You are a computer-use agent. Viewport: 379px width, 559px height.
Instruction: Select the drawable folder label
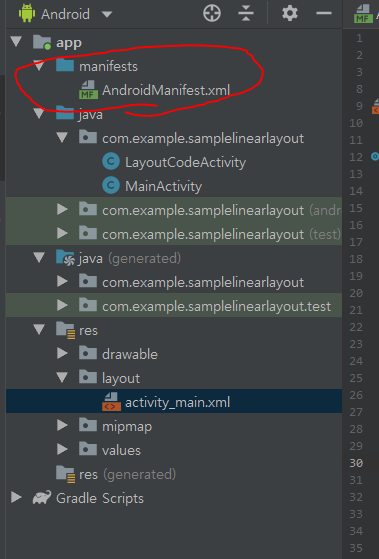[x=129, y=354]
